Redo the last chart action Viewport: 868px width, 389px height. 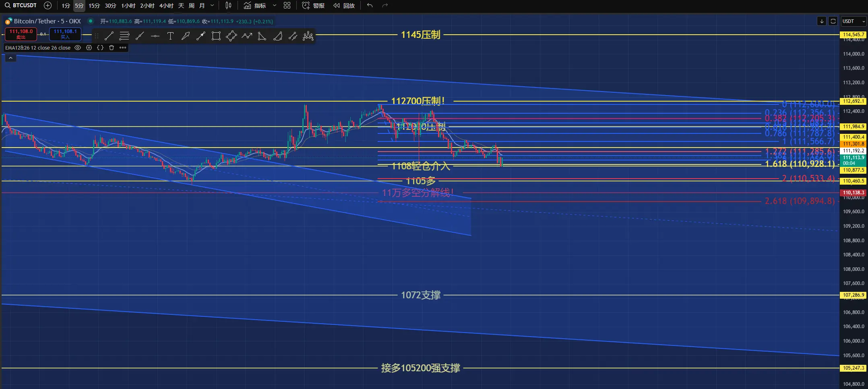[x=385, y=6]
